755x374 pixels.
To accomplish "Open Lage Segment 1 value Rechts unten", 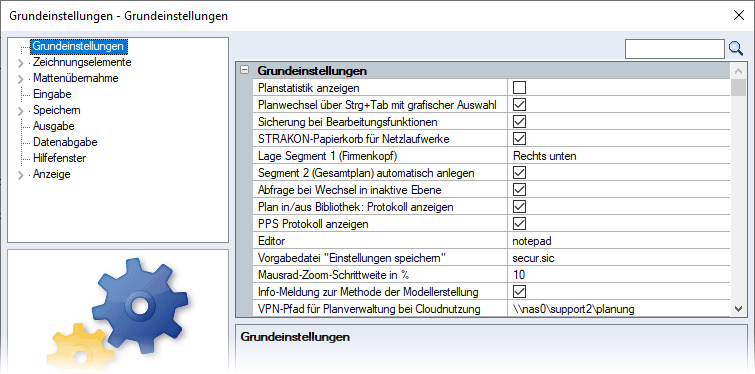I will (x=619, y=155).
